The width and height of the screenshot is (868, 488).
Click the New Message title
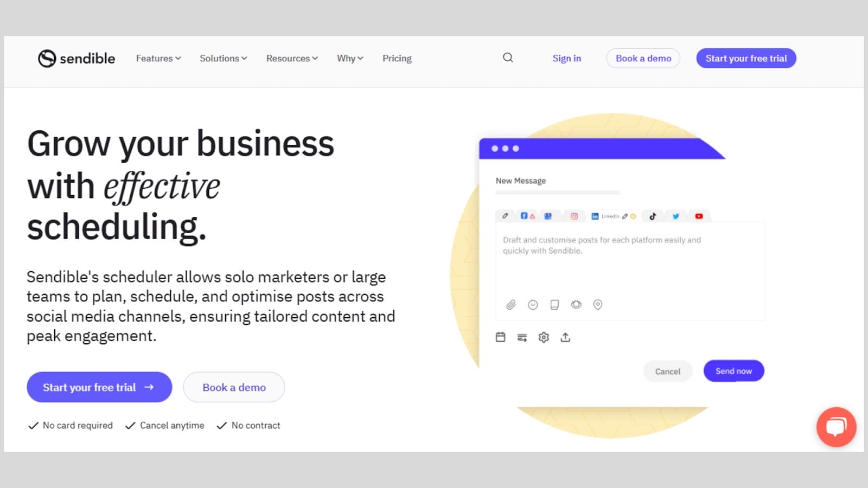520,181
